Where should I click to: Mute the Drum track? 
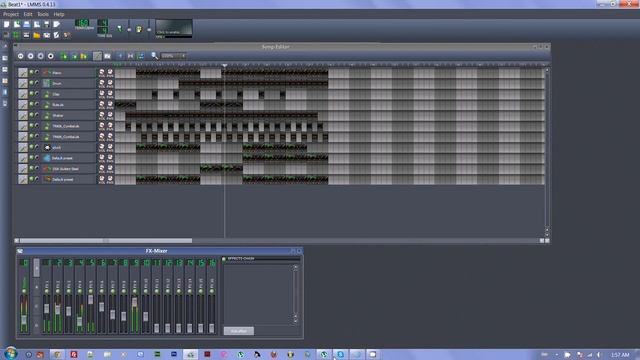pyautogui.click(x=31, y=83)
